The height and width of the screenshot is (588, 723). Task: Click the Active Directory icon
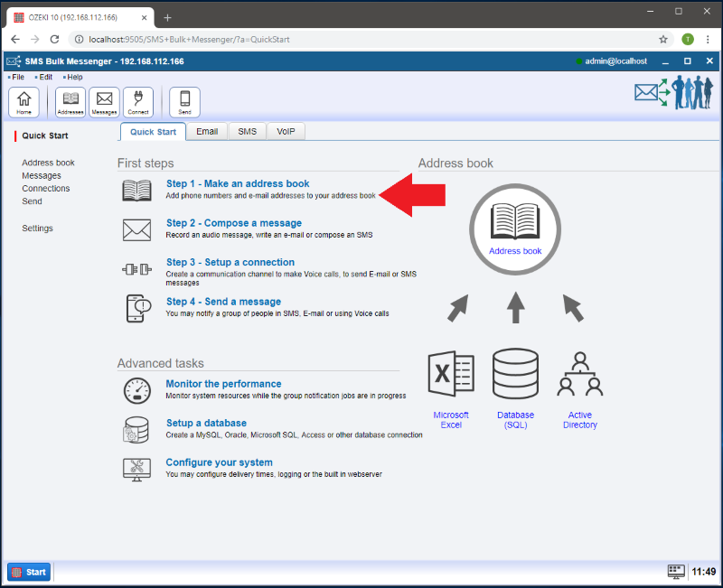[x=579, y=374]
